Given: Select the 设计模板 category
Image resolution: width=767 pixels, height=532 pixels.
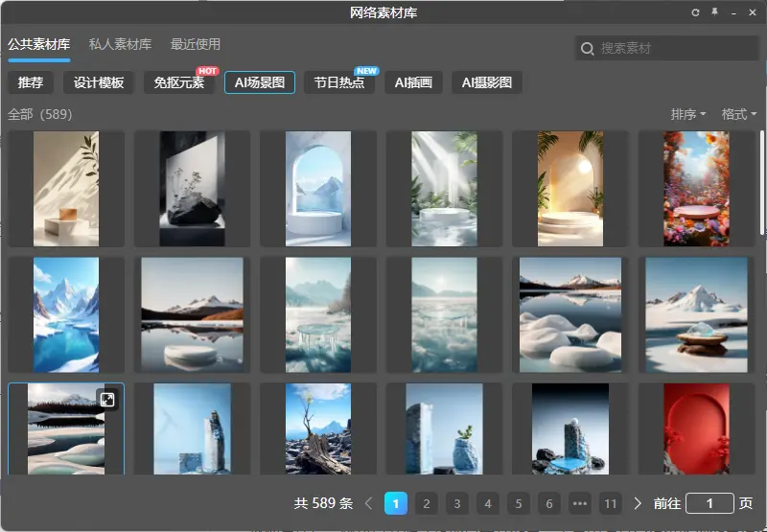Looking at the screenshot, I should 99,82.
